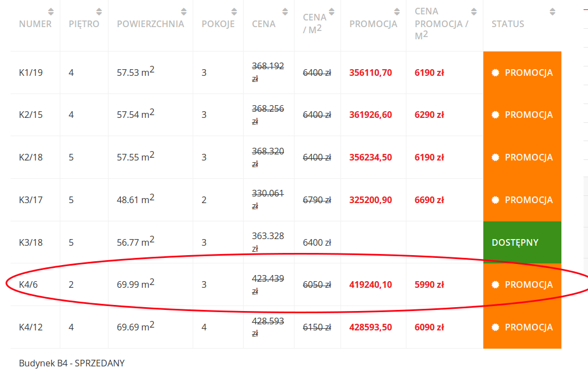Click the promotion burst icon in row K3/17
The image size is (588, 378).
[496, 200]
